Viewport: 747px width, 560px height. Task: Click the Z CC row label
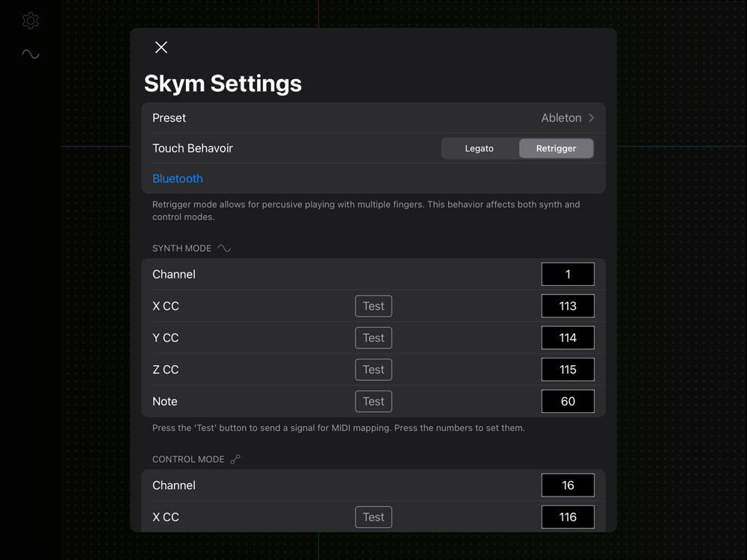coord(165,370)
